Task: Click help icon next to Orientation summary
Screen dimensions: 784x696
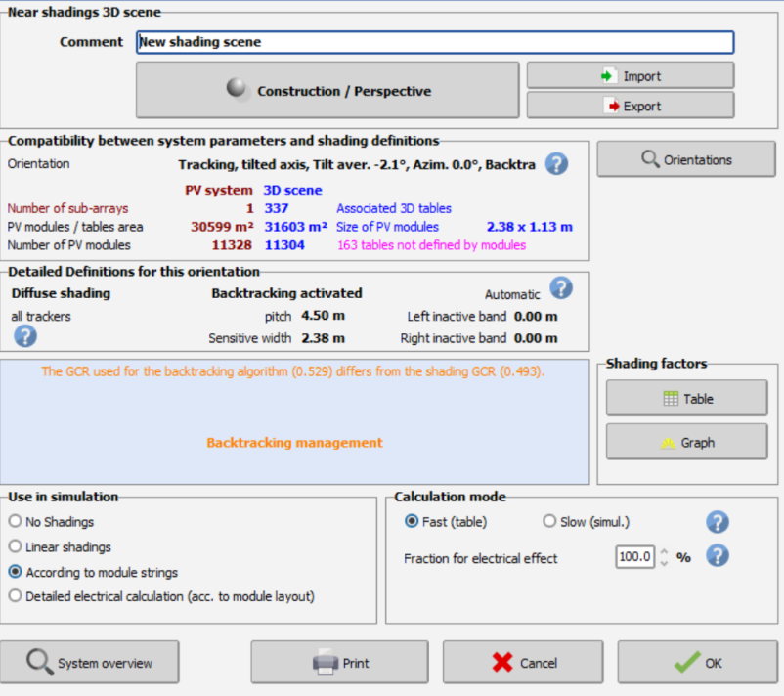Action: pos(556,164)
